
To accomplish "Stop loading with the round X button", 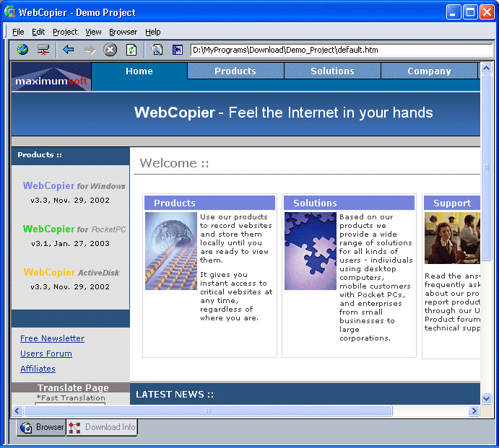I will tap(110, 50).
